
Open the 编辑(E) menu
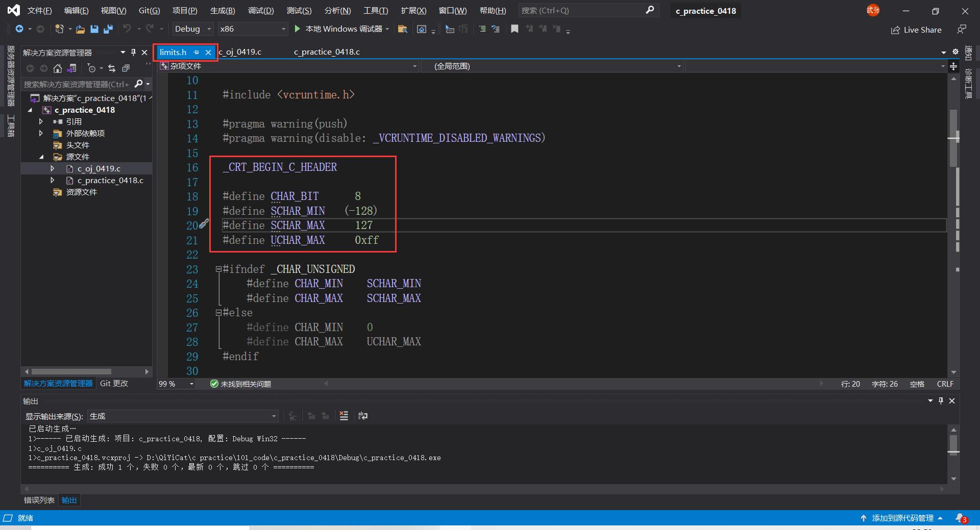(x=77, y=10)
